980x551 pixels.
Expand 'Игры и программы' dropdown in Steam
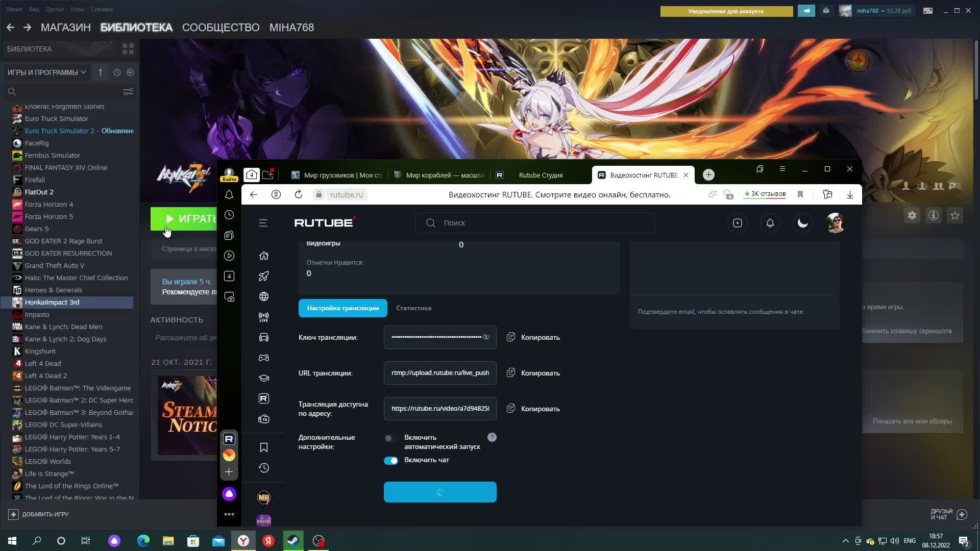47,72
